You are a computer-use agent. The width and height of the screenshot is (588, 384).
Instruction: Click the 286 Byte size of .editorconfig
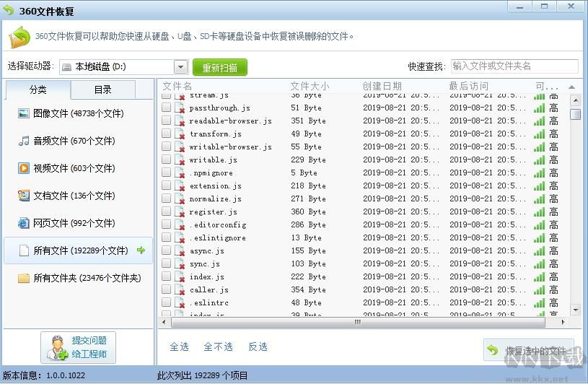308,224
